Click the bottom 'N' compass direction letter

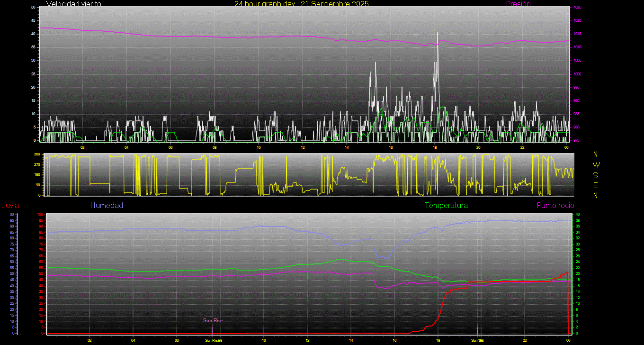(x=595, y=195)
